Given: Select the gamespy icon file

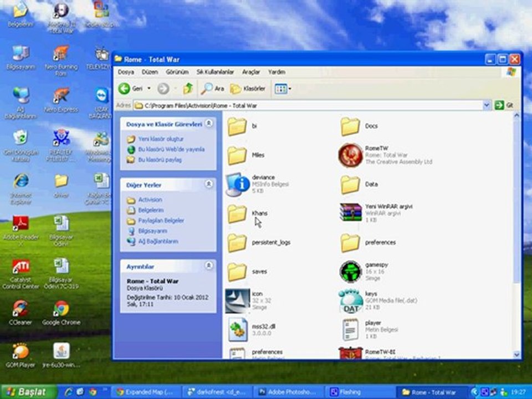Looking at the screenshot, I should 350,272.
